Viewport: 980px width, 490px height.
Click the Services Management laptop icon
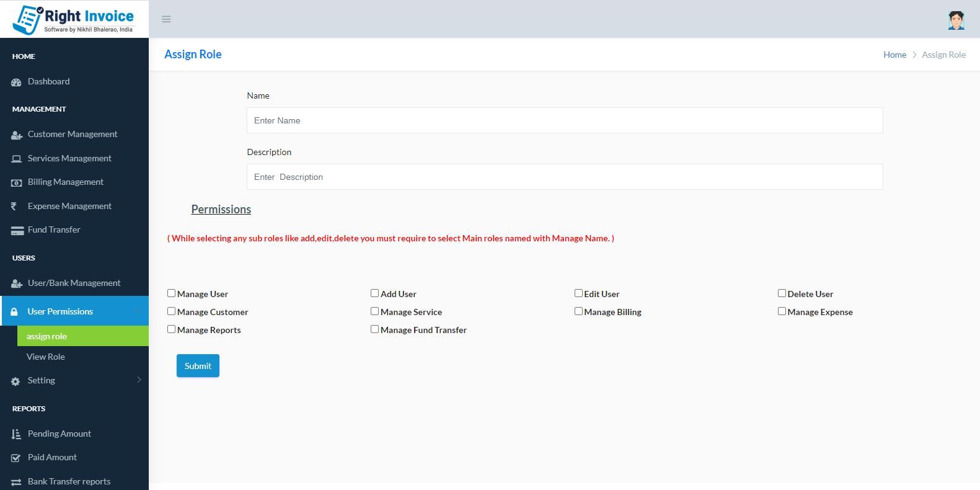(x=16, y=159)
